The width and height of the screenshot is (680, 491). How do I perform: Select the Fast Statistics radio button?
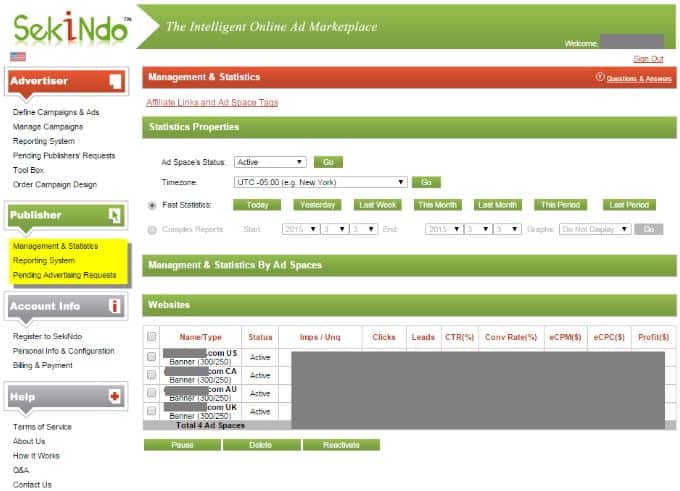pos(152,205)
